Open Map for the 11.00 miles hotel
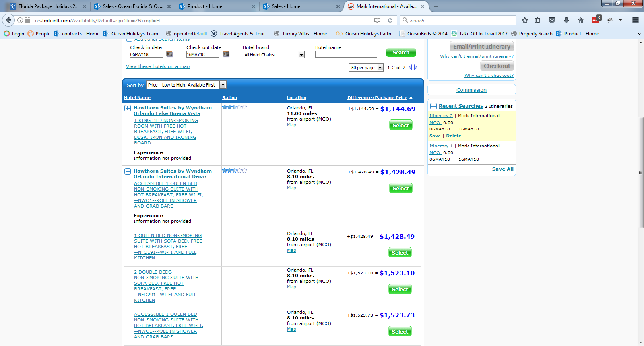This screenshot has width=644, height=346. [x=291, y=125]
